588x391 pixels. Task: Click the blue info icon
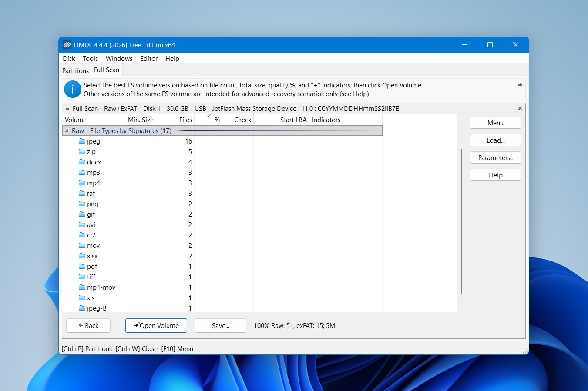(x=72, y=89)
